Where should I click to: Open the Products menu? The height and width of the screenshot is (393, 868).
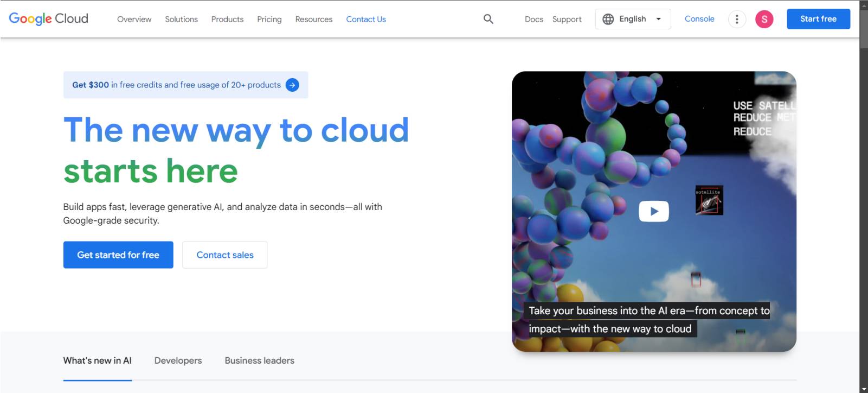[x=227, y=19]
